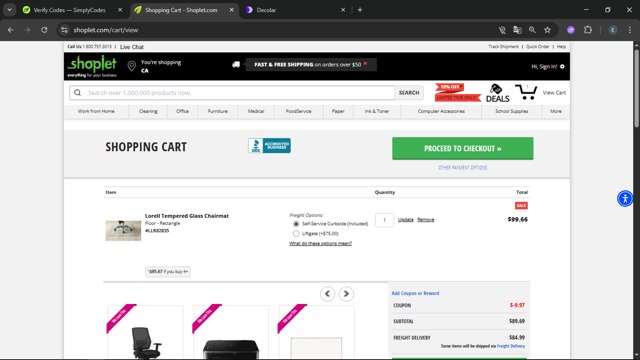Click the $95.67 if you buy 4+ offer
The width and height of the screenshot is (640, 360).
pyautogui.click(x=168, y=271)
